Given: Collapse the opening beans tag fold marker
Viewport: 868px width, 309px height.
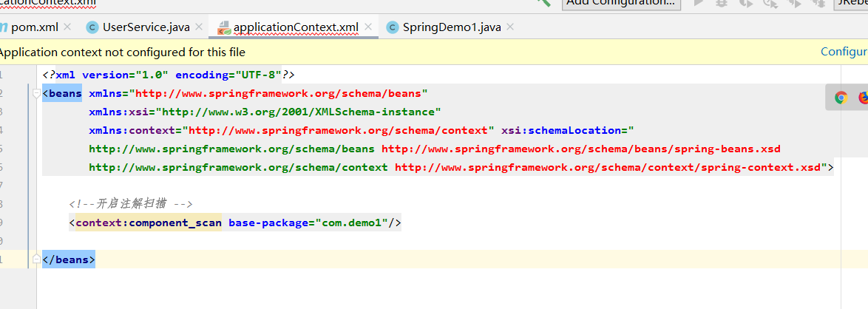Looking at the screenshot, I should [35, 93].
